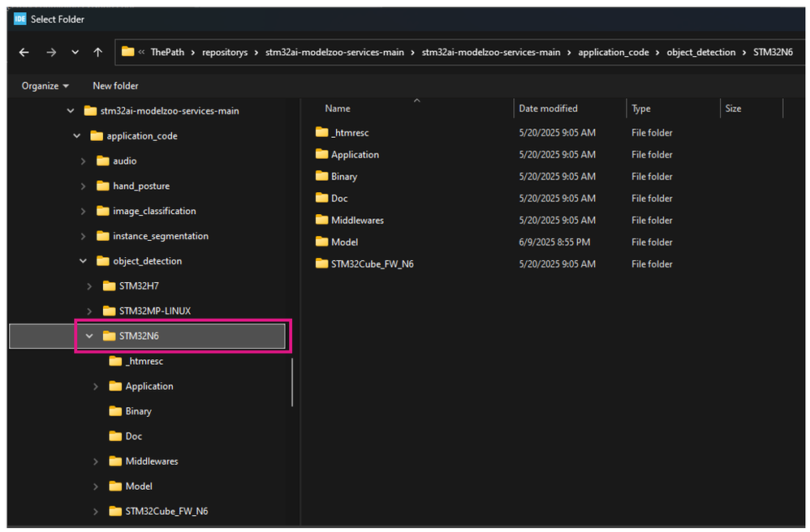The width and height of the screenshot is (810, 532).
Task: Expand the image_classification folder node
Action: point(83,211)
